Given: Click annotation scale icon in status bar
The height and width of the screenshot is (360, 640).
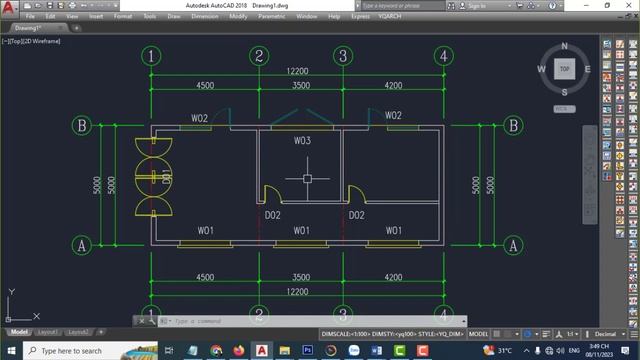Looking at the screenshot, I should (559, 334).
